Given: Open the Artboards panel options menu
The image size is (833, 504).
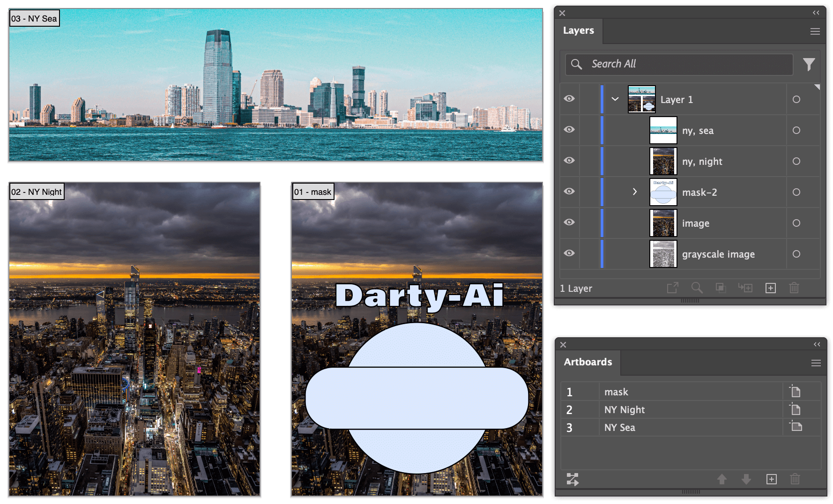Looking at the screenshot, I should (816, 363).
